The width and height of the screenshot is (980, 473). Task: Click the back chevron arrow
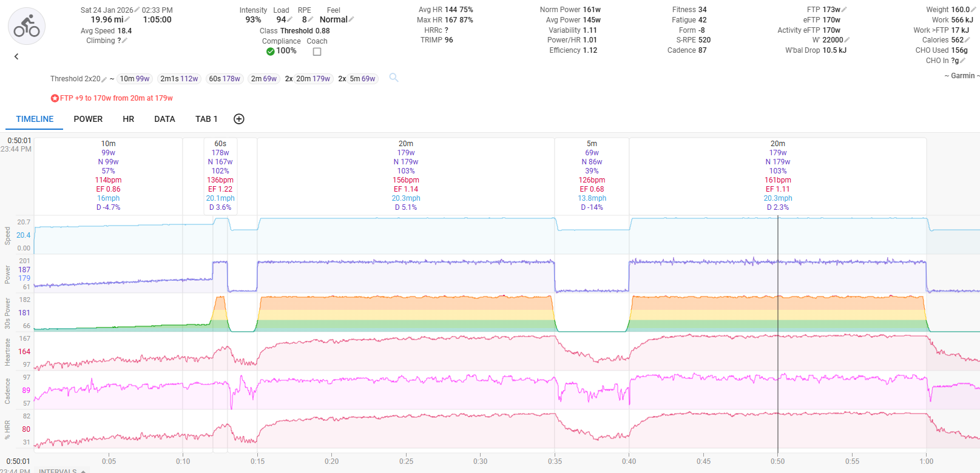[x=16, y=56]
